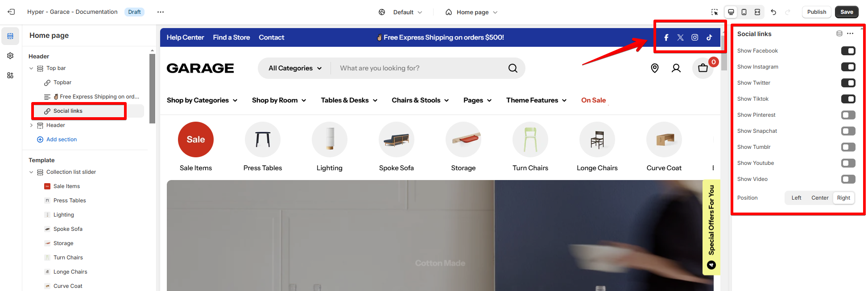Image resolution: width=868 pixels, height=291 pixels.
Task: Toggle Show Tiktok switch
Action: click(x=848, y=99)
